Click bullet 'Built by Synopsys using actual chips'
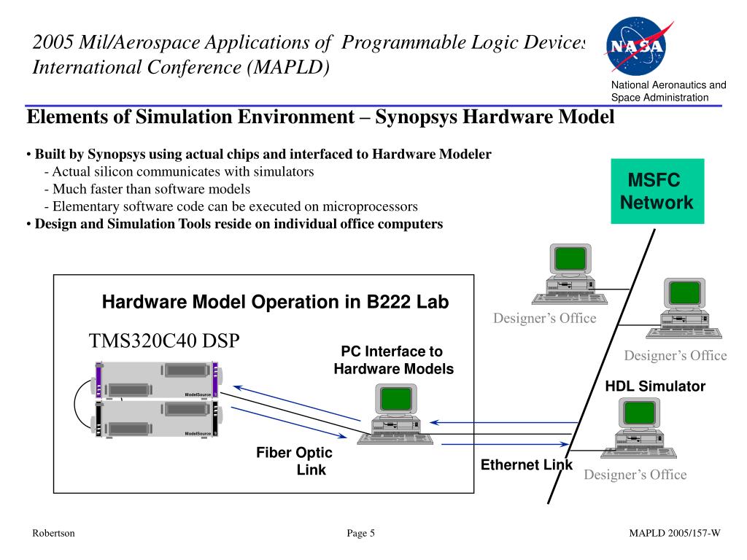 point(259,155)
